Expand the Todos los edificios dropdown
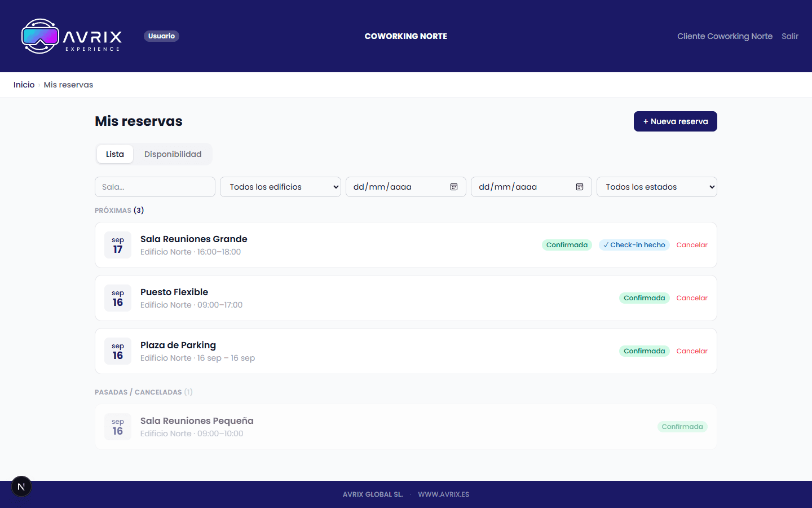 click(280, 187)
